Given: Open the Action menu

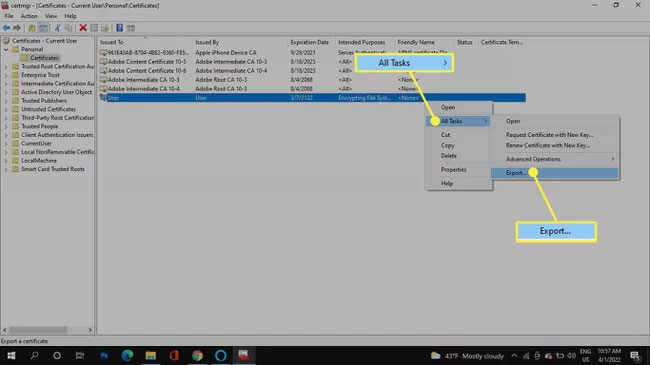Looking at the screenshot, I should coord(29,16).
